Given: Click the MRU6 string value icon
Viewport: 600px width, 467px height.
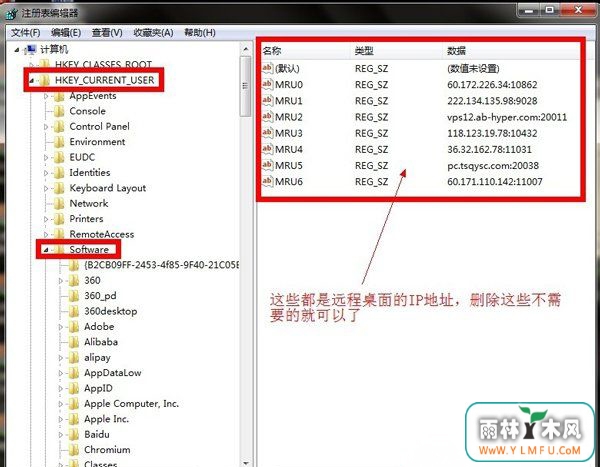Looking at the screenshot, I should pyautogui.click(x=267, y=181).
